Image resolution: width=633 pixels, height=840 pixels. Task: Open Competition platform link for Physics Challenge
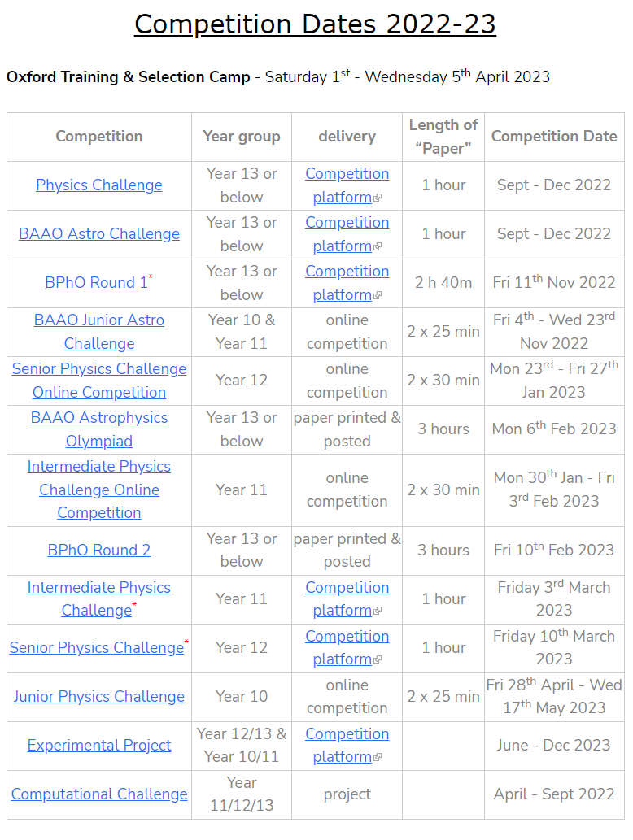(347, 174)
